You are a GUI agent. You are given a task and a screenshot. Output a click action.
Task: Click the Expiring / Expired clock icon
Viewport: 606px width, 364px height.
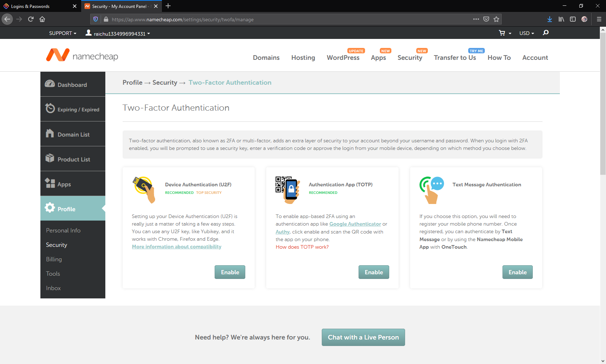coord(50,108)
